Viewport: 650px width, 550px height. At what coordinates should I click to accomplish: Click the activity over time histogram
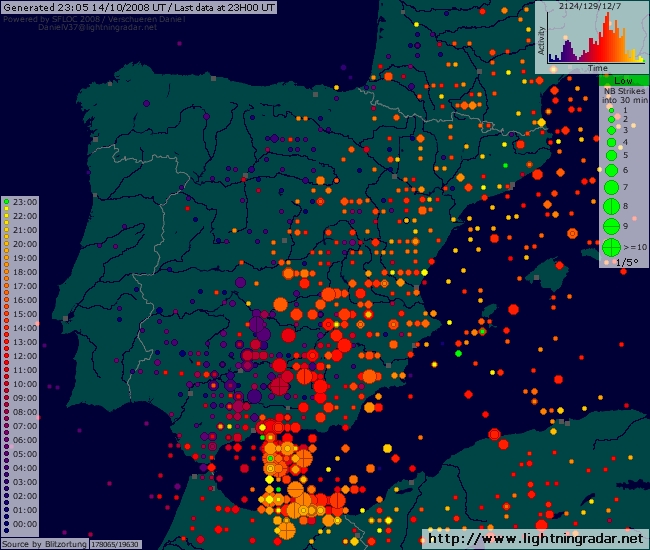pyautogui.click(x=592, y=40)
